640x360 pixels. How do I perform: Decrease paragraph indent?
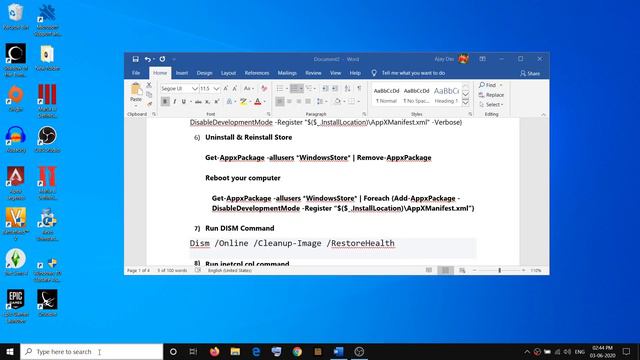point(325,89)
